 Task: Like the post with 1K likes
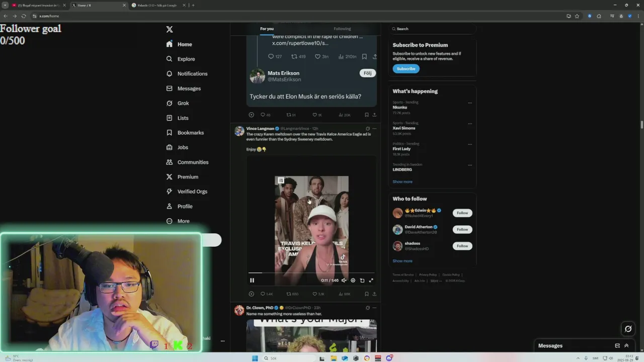[x=317, y=115]
